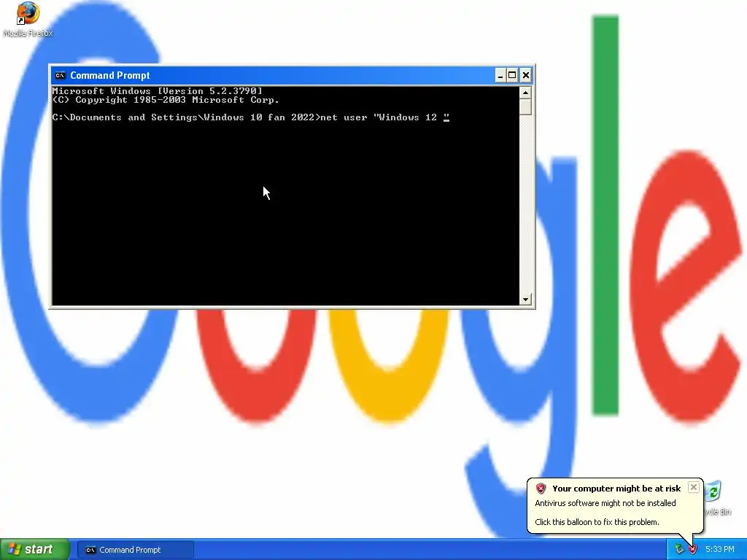Open the Mozilla Firefox desktop shortcut
The height and width of the screenshot is (560, 747).
[x=28, y=19]
